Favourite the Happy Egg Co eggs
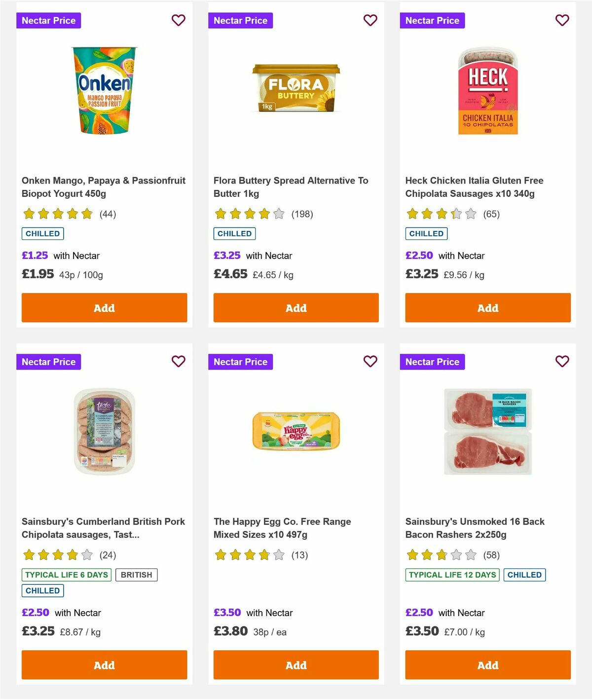Image resolution: width=592 pixels, height=700 pixels. coord(370,362)
